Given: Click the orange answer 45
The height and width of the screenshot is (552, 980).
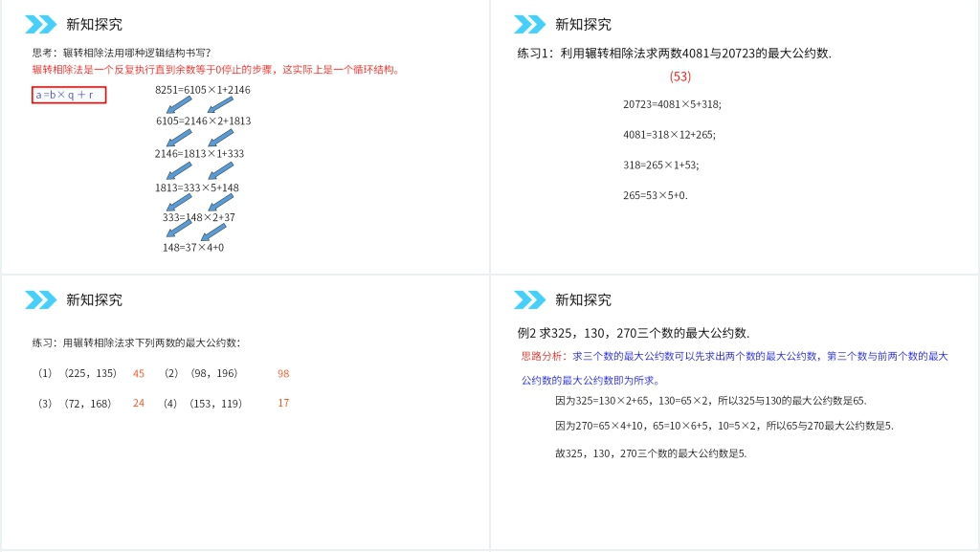Looking at the screenshot, I should pyautogui.click(x=139, y=373).
